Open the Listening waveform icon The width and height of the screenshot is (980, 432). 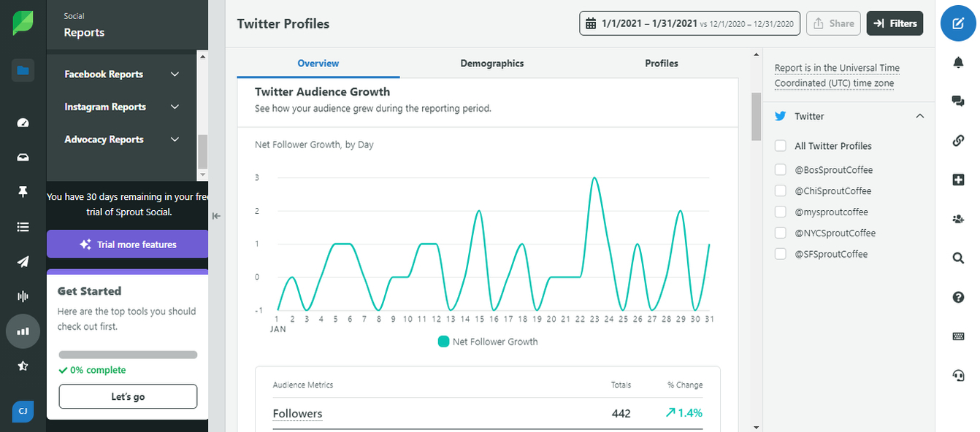coord(23,296)
